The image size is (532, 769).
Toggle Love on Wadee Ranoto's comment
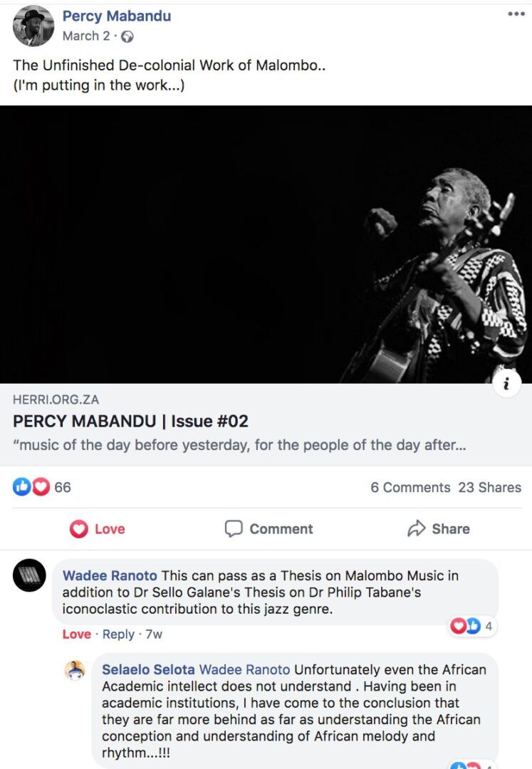(x=76, y=634)
